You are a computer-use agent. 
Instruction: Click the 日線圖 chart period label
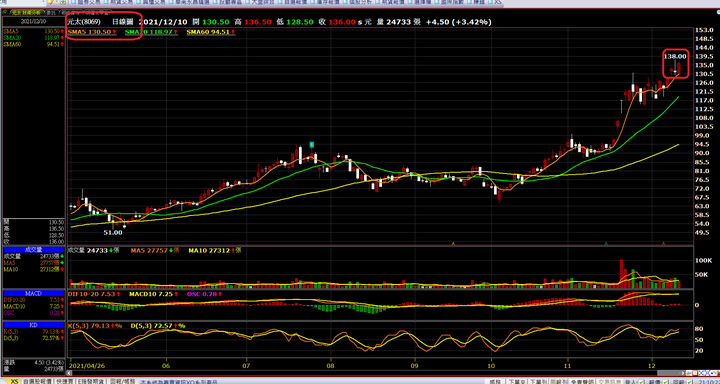(x=123, y=22)
